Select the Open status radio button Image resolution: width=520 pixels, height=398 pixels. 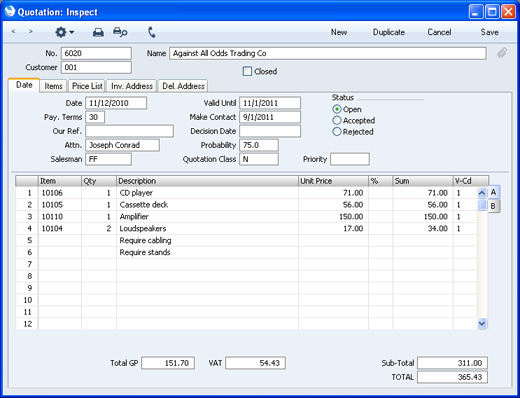[337, 109]
